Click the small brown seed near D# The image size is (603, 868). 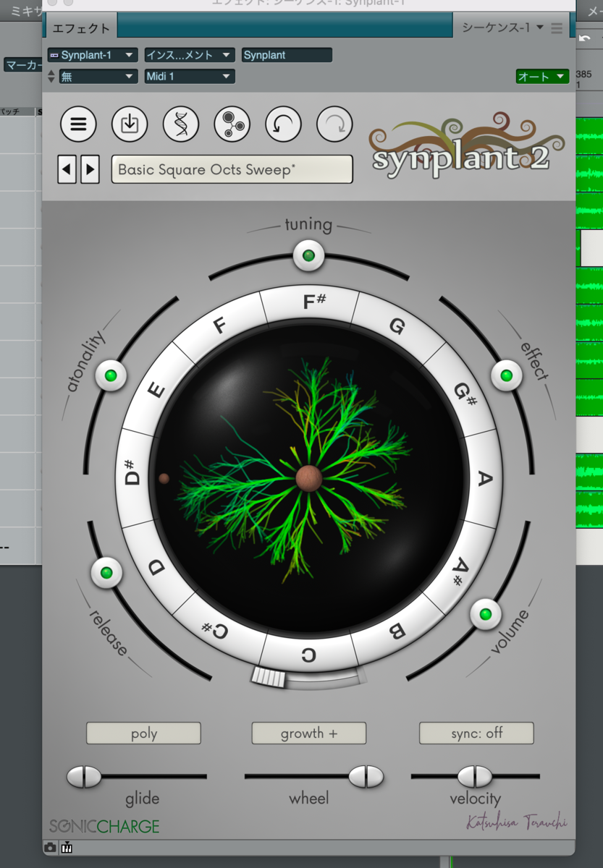click(164, 479)
